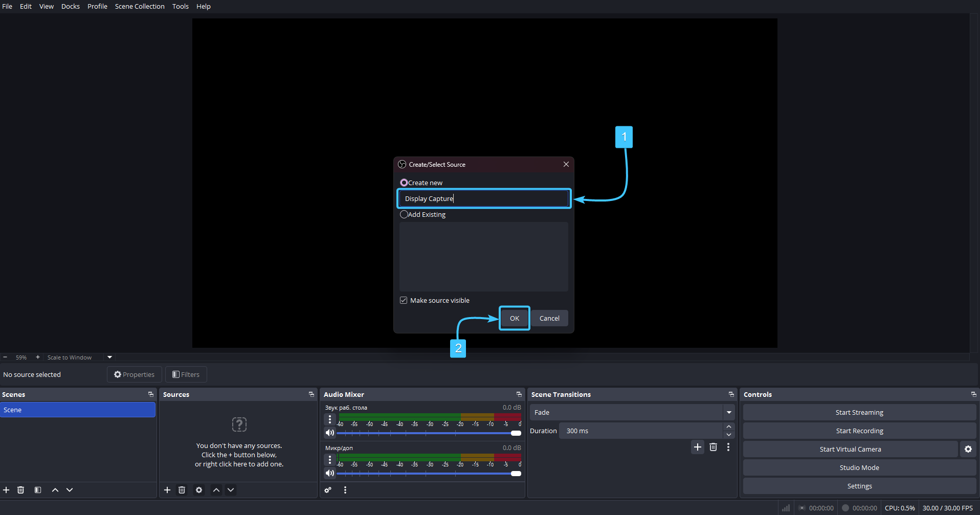The image size is (980, 515).
Task: Open the Scene Collection menu
Action: pyautogui.click(x=140, y=6)
